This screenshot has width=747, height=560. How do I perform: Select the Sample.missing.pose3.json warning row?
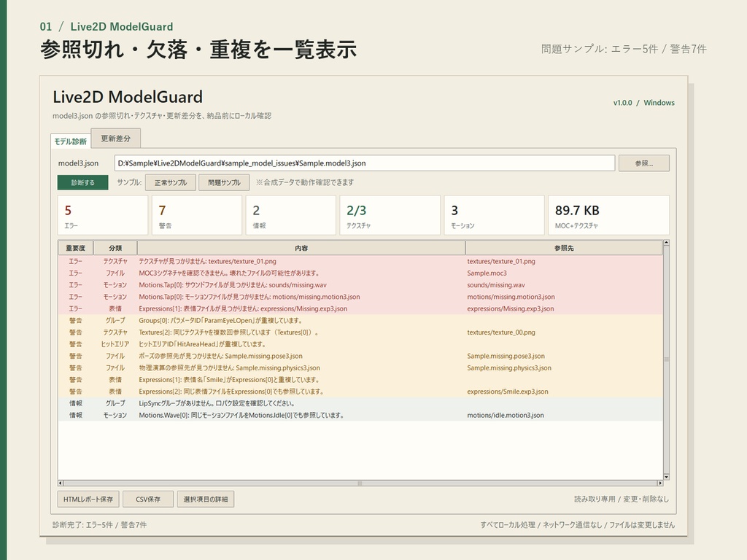(360, 356)
